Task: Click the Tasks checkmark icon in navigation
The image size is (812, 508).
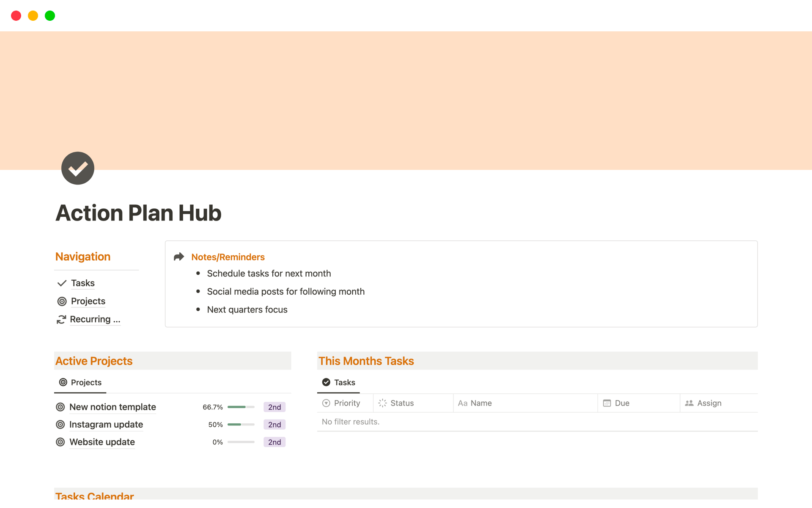Action: tap(61, 283)
